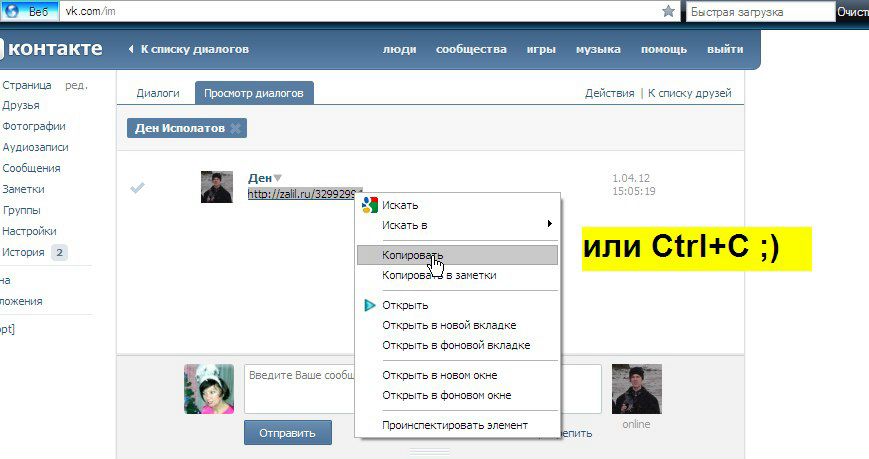This screenshot has height=459, width=869.
Task: Click the Отправить button
Action: pyautogui.click(x=288, y=433)
